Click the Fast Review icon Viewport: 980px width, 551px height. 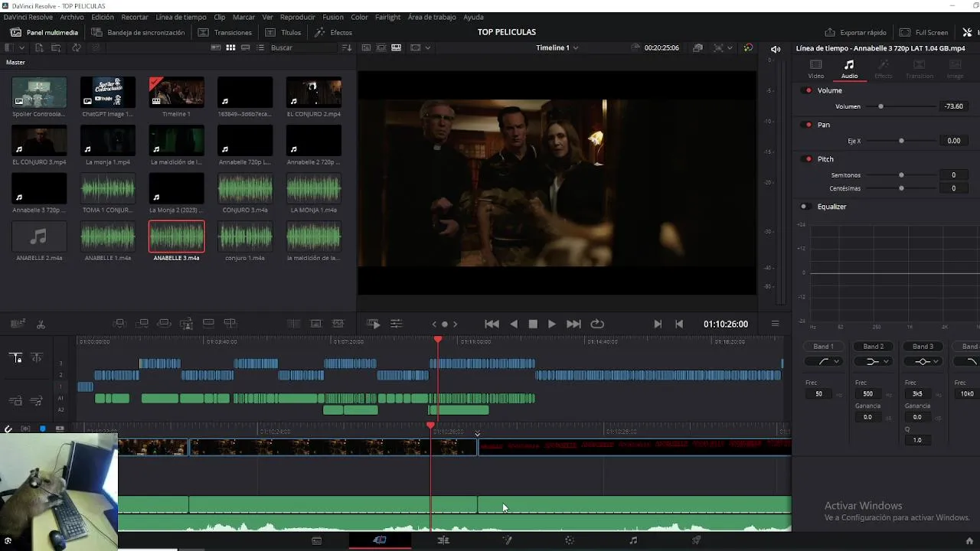pyautogui.click(x=374, y=324)
